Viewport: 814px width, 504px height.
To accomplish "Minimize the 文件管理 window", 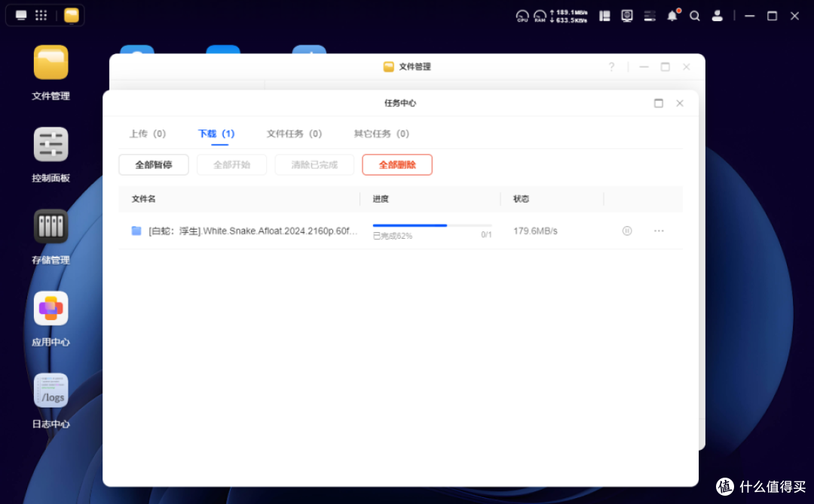I will (x=644, y=67).
